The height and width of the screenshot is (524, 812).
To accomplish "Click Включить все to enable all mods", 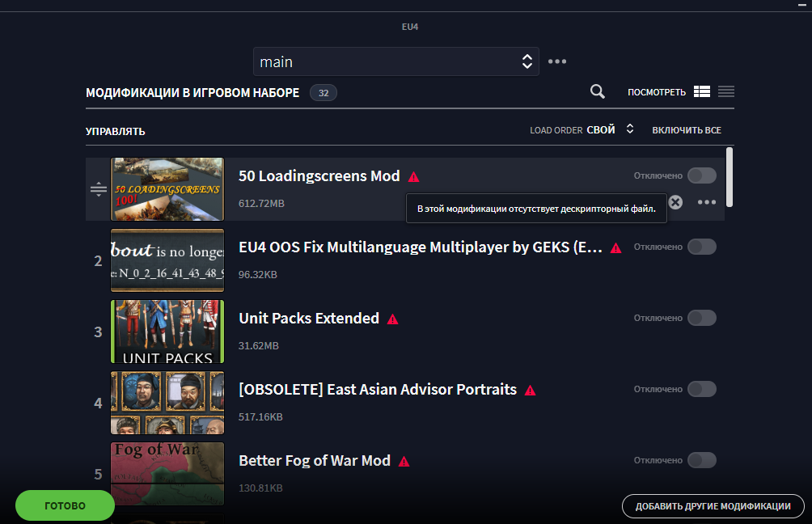I will click(686, 130).
